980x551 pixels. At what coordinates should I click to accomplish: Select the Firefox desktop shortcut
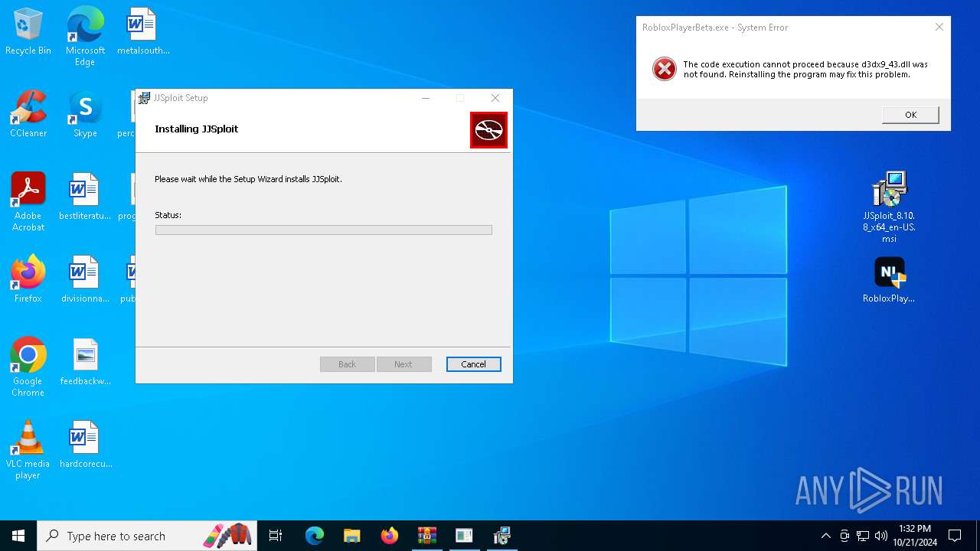click(28, 279)
